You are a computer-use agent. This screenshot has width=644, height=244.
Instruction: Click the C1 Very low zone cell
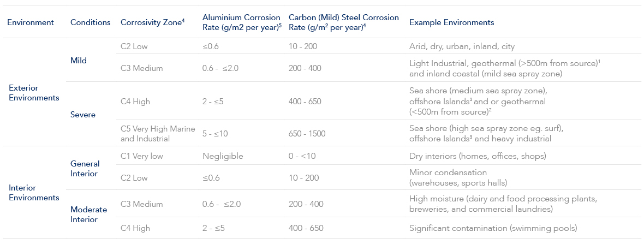[141, 156]
